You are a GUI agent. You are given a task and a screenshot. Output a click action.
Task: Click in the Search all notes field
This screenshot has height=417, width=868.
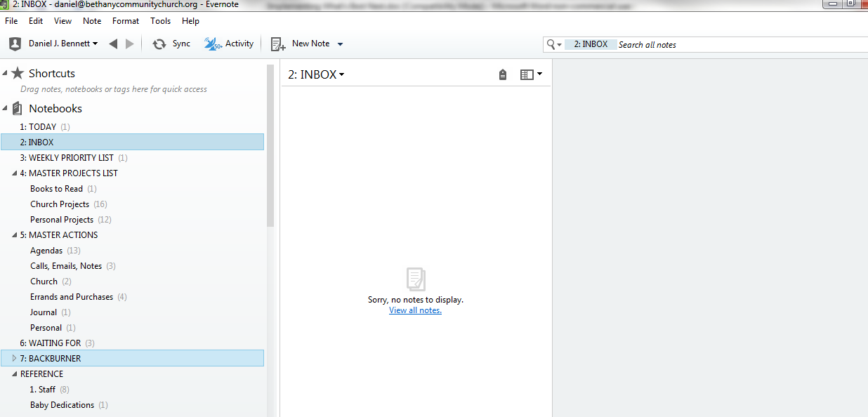coord(741,44)
